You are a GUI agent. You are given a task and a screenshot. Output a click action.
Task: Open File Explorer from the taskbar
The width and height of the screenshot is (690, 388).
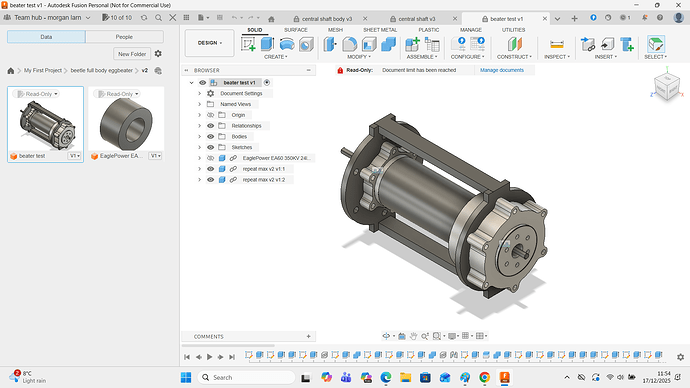tap(405, 377)
